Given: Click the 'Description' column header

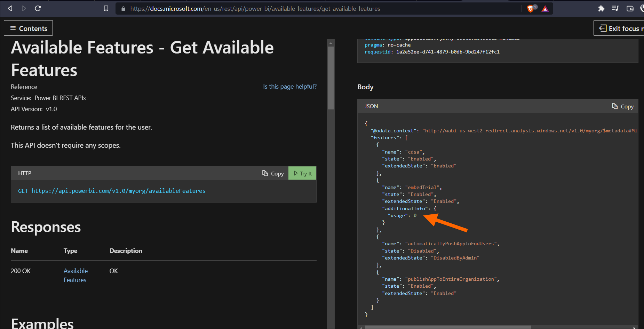Looking at the screenshot, I should coord(126,251).
